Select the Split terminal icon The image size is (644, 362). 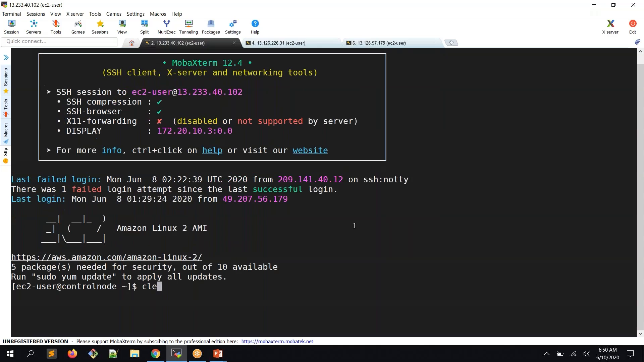click(145, 27)
